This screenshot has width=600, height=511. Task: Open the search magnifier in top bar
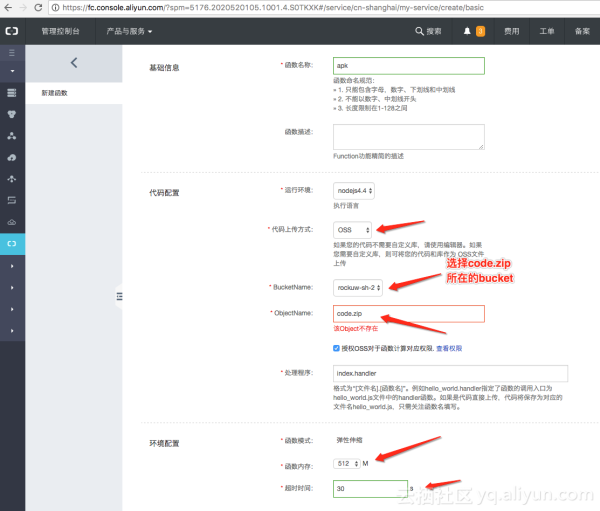419,31
